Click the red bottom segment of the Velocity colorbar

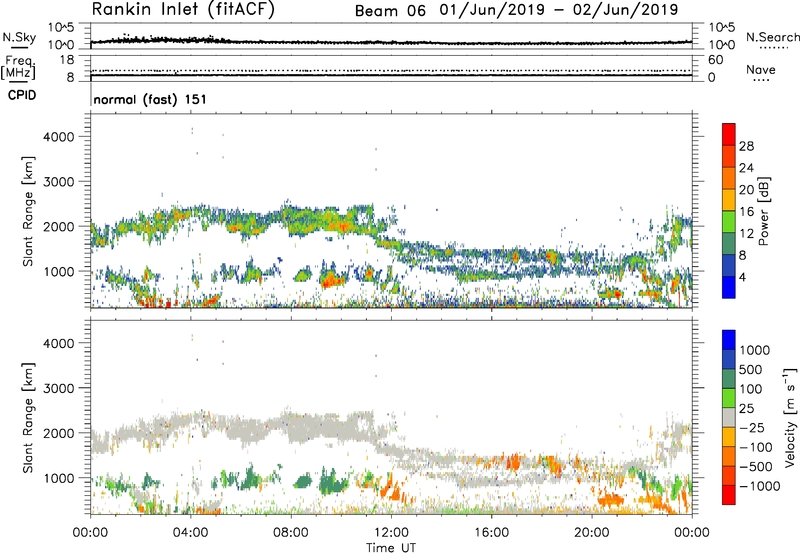pyautogui.click(x=729, y=495)
